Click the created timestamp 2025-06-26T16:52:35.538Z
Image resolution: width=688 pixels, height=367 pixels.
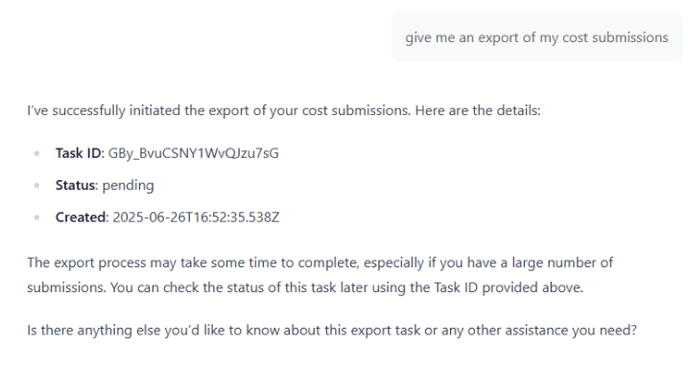coord(196,217)
